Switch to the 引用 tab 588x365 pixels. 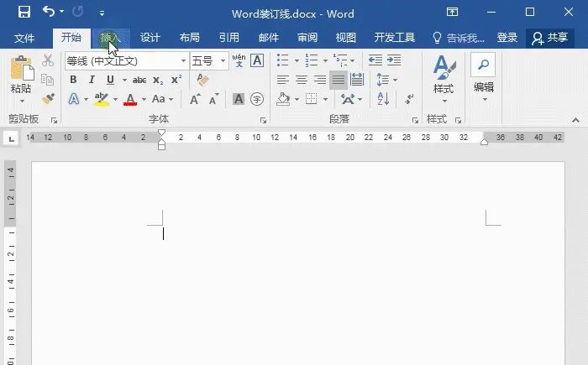coord(228,38)
